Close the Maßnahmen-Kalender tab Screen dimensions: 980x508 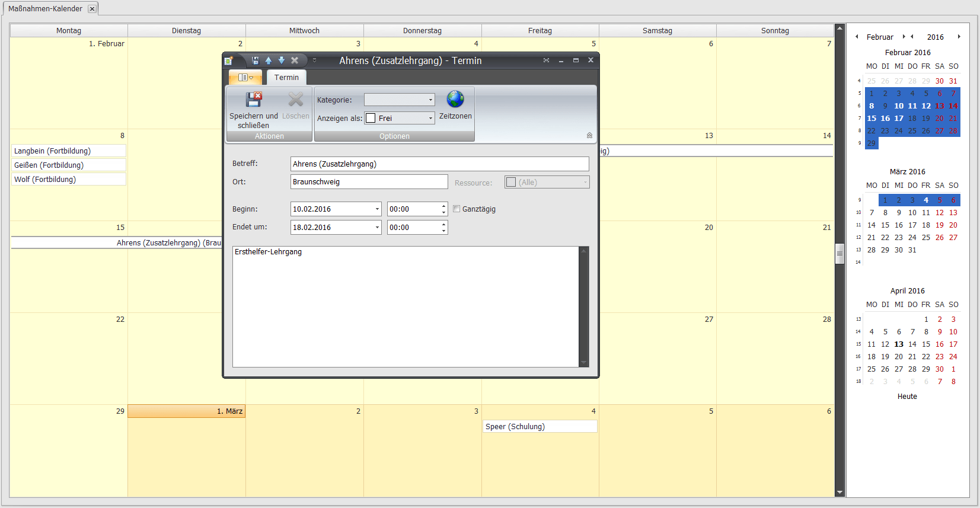pyautogui.click(x=92, y=9)
